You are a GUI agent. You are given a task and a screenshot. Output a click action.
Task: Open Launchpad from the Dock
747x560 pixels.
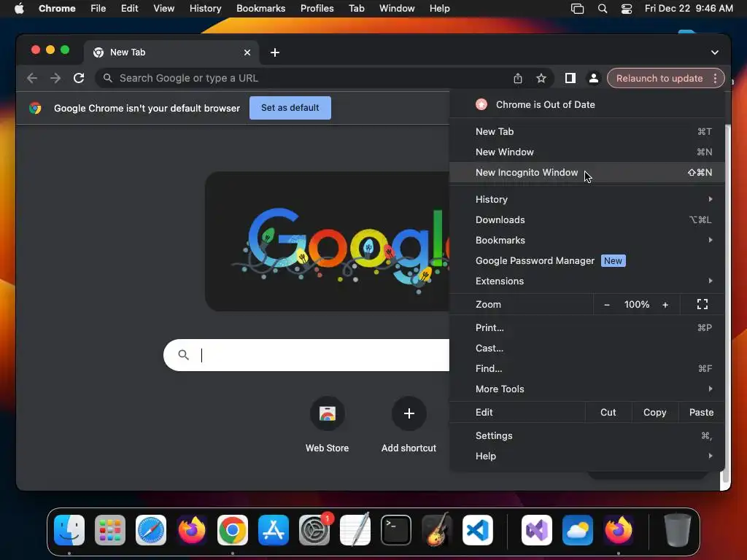[110, 530]
